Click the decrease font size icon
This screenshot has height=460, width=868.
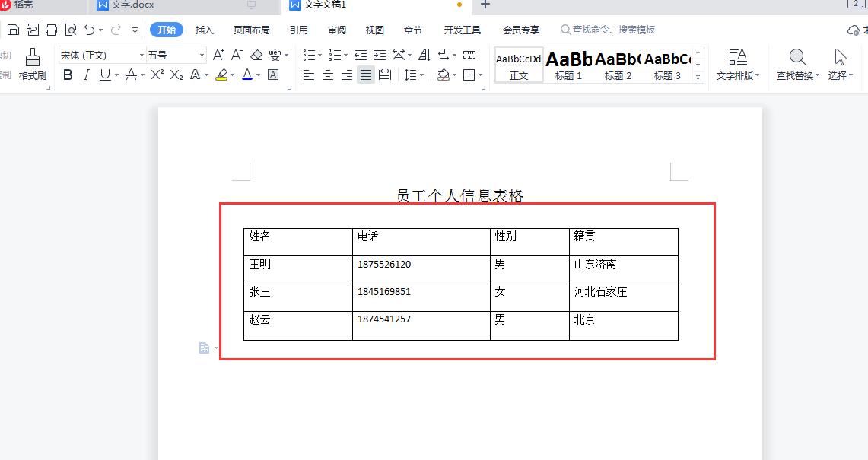point(237,55)
